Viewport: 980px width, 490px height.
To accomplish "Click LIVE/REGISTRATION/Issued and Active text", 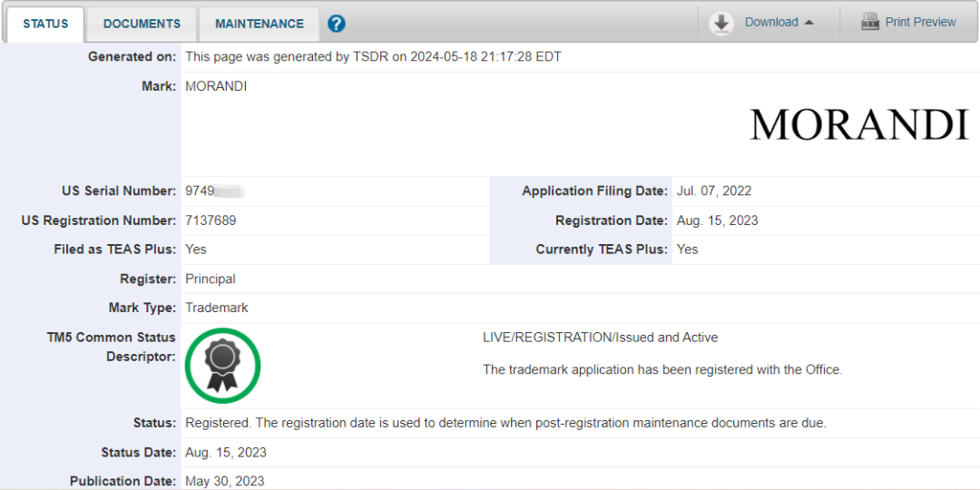I will (600, 338).
